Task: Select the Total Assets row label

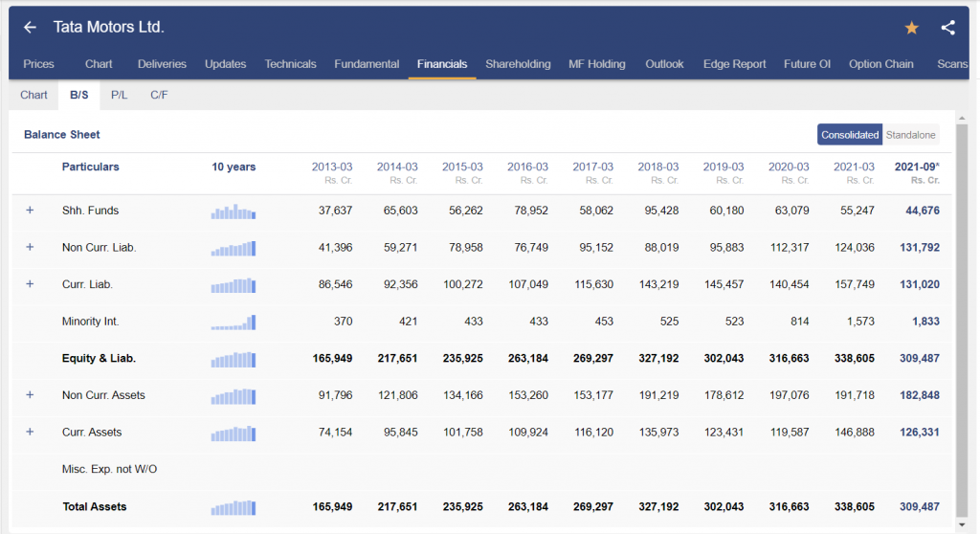Action: [x=95, y=506]
